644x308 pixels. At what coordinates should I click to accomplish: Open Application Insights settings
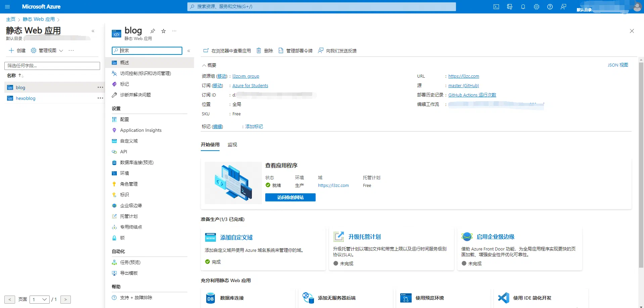point(141,130)
